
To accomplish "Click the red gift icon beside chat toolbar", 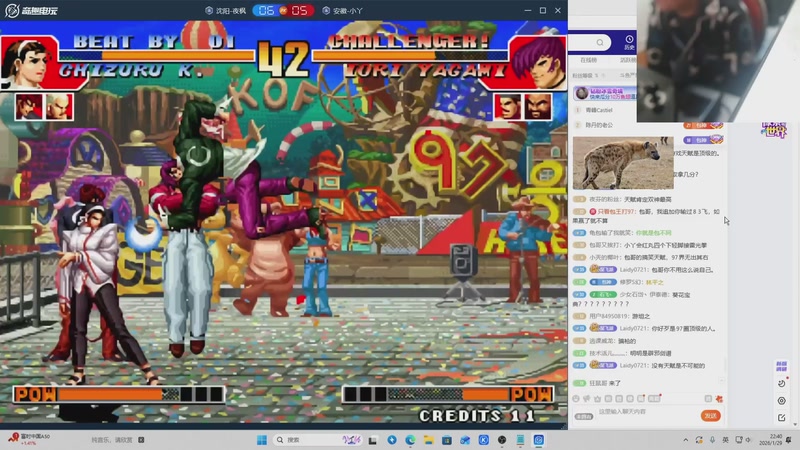I will pos(719,398).
